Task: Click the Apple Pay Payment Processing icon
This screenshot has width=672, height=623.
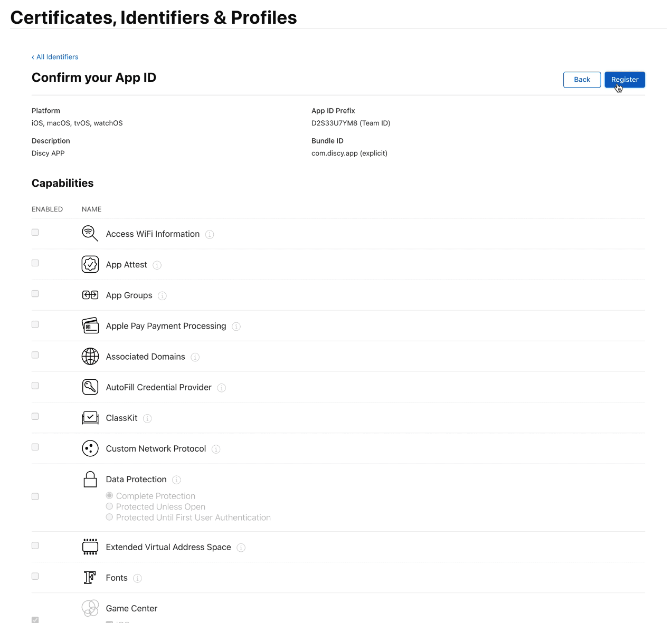Action: (90, 325)
